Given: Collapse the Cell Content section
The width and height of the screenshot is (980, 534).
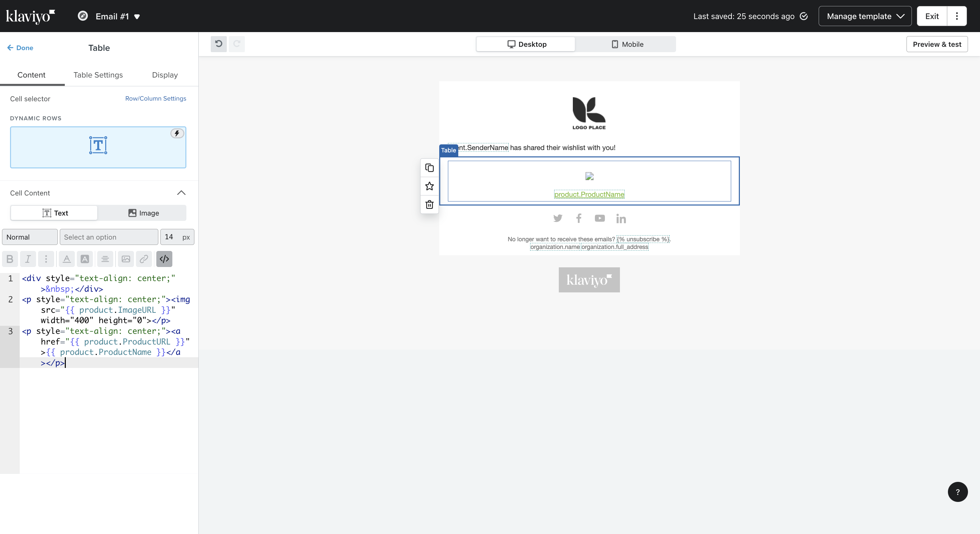Looking at the screenshot, I should pos(181,193).
